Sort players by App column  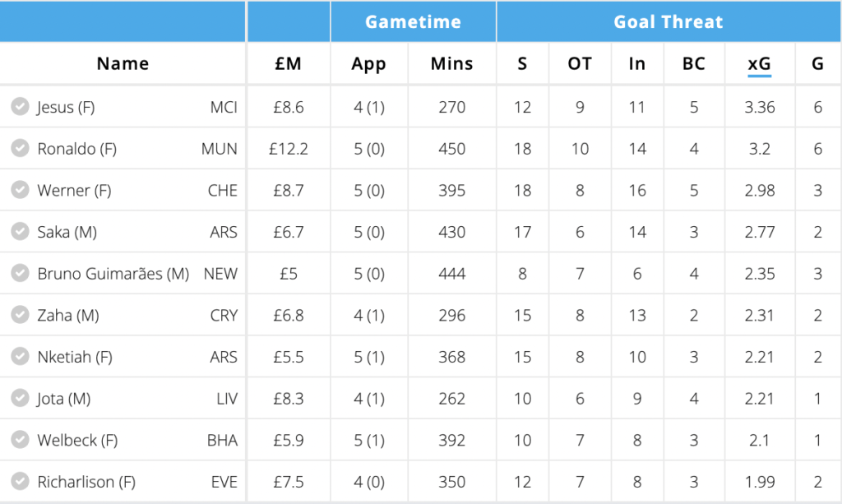click(x=369, y=62)
